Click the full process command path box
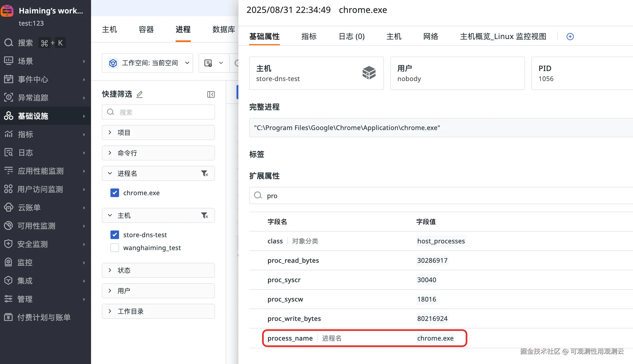This screenshot has height=364, width=633. tap(441, 128)
